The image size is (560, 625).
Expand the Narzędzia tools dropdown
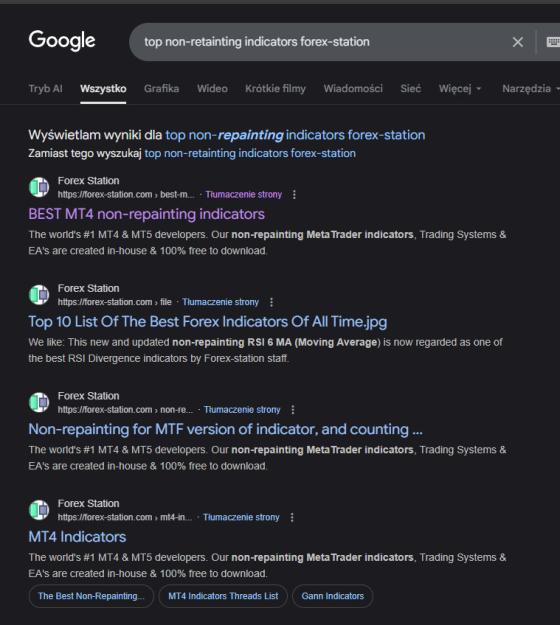tap(530, 88)
